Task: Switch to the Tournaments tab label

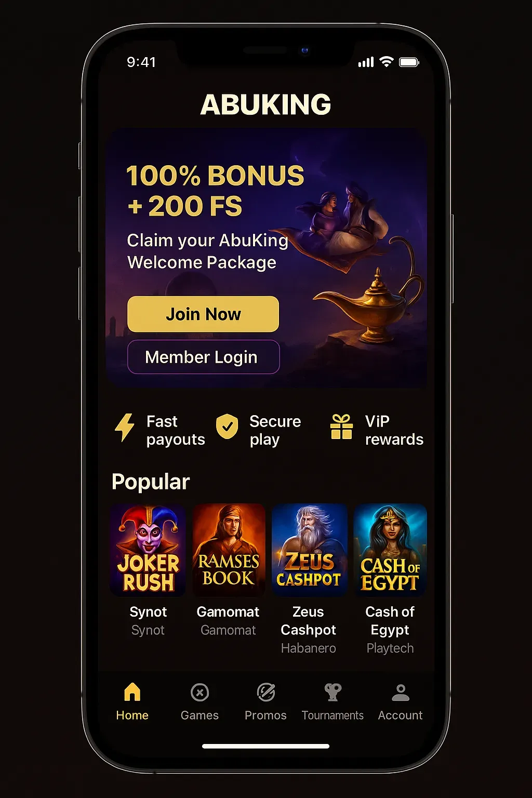Action: (x=332, y=715)
